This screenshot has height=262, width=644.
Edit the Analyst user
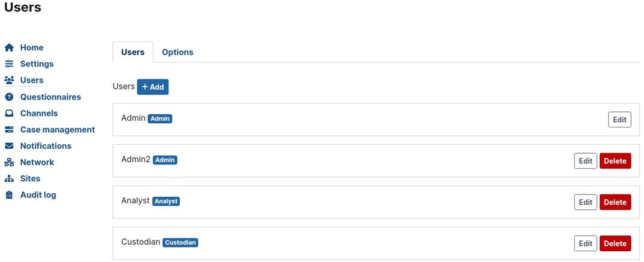coord(585,202)
